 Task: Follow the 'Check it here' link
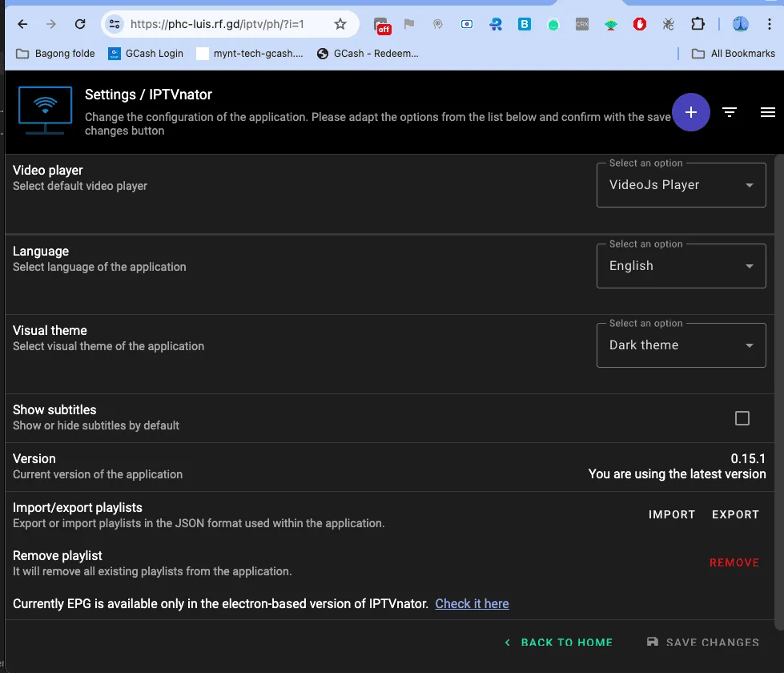tap(472, 604)
